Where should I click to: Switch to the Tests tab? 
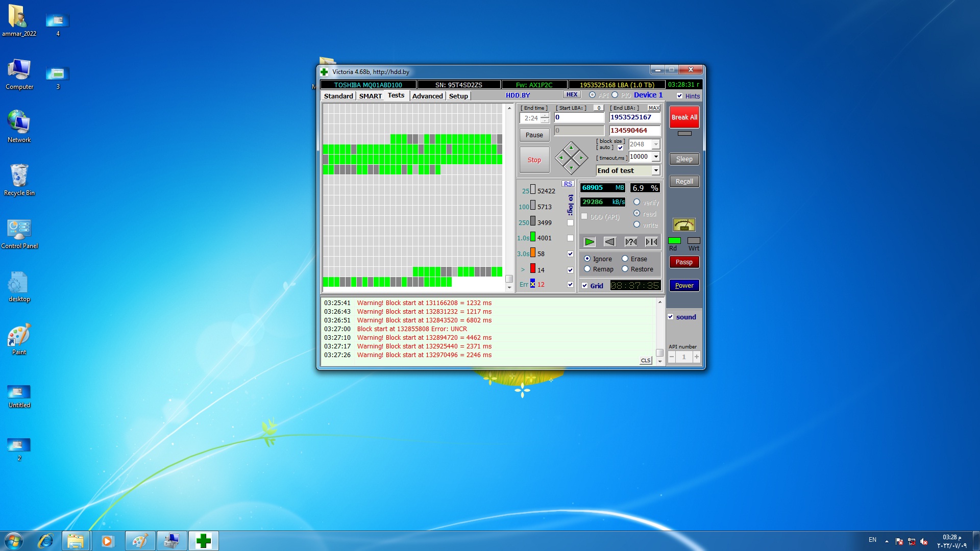pyautogui.click(x=396, y=95)
